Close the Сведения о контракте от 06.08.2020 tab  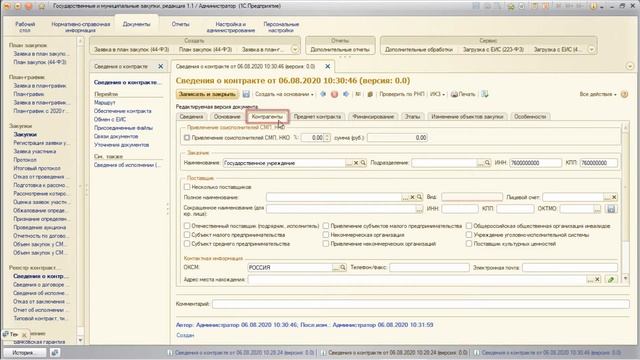(327, 66)
